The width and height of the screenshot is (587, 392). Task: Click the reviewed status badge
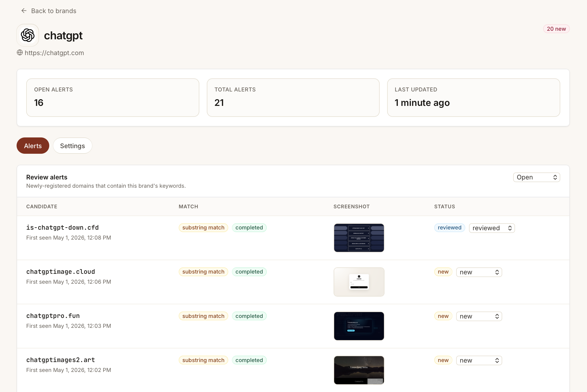449,228
